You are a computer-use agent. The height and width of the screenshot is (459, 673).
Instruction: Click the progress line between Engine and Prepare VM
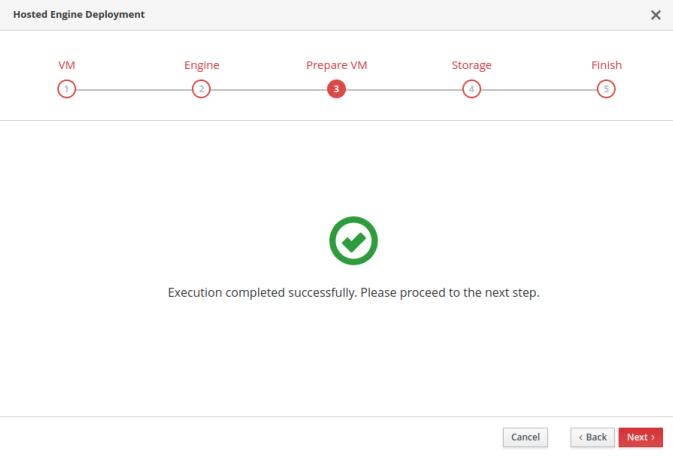(269, 90)
